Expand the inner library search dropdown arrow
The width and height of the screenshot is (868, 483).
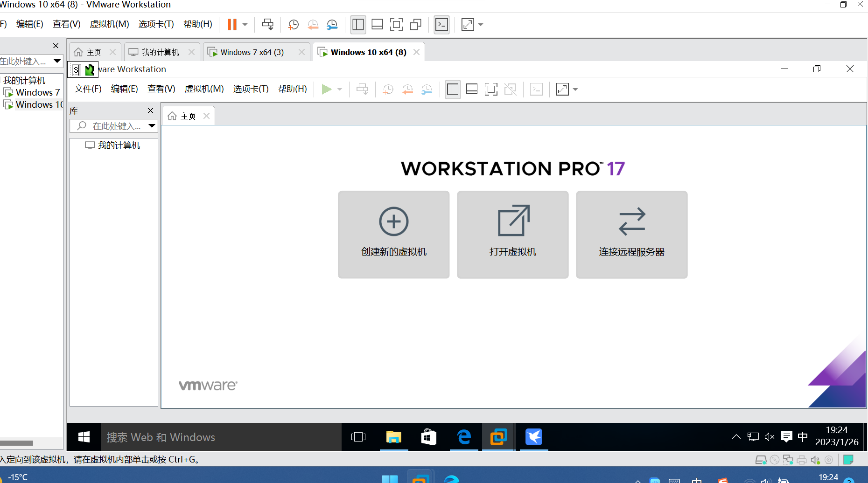pyautogui.click(x=152, y=126)
